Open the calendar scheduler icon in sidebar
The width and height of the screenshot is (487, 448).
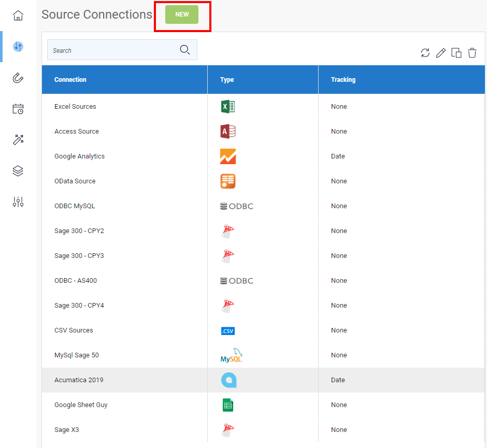[x=18, y=109]
